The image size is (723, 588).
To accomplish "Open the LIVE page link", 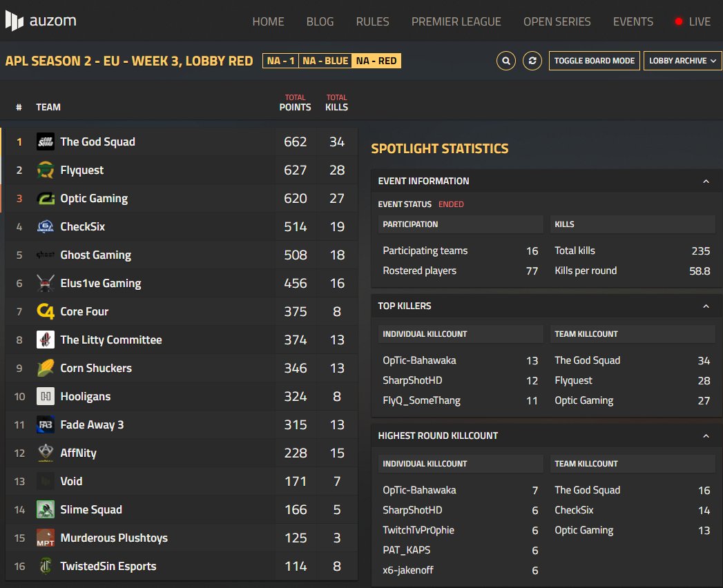I will [700, 21].
